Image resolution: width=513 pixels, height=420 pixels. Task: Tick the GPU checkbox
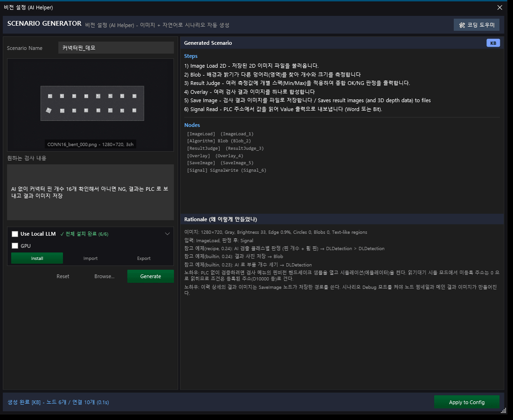click(15, 245)
